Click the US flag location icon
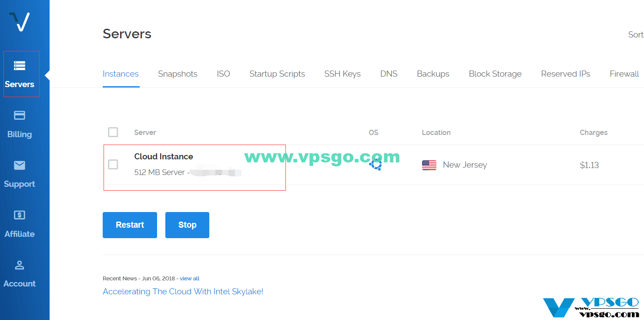Image resolution: width=644 pixels, height=320 pixels. (429, 165)
